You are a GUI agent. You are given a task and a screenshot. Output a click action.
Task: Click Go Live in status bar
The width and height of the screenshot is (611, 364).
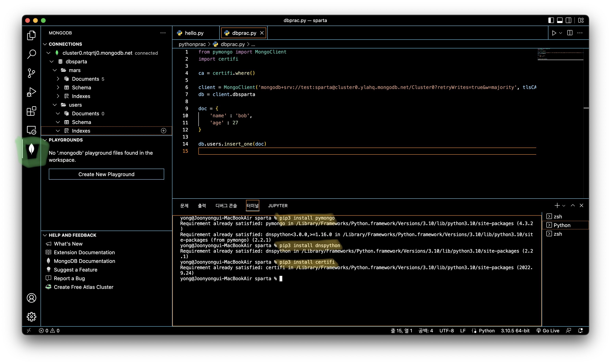click(548, 330)
